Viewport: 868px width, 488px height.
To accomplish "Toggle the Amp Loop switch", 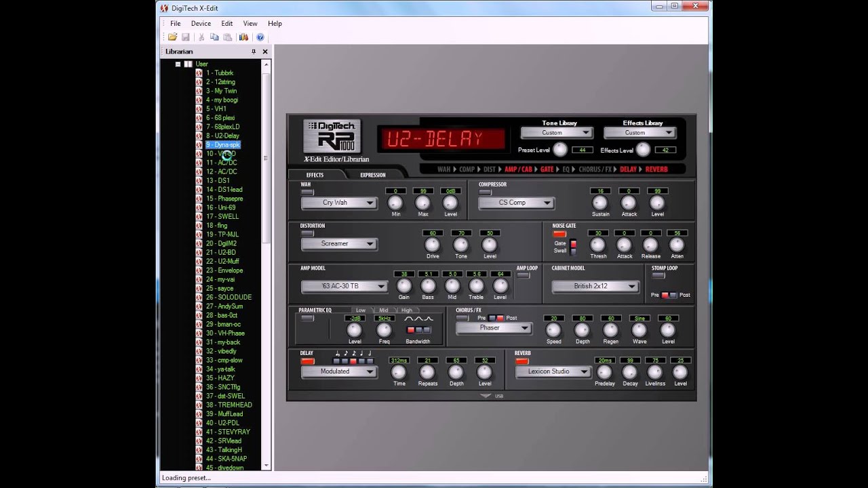I will 523,276.
